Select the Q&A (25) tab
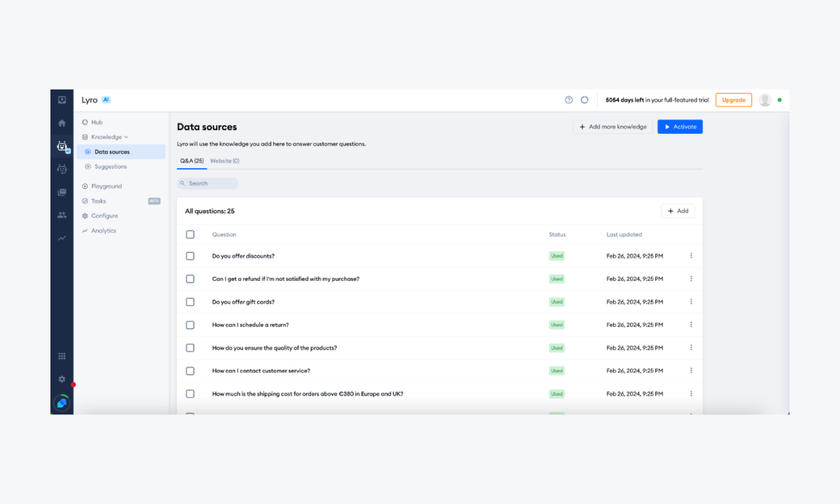Screen dimensions: 840x504 (191, 160)
